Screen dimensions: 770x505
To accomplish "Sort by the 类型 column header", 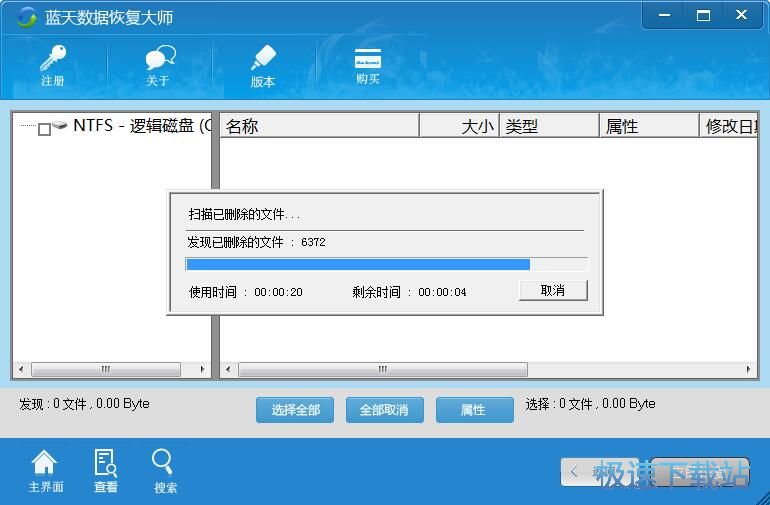I will click(x=550, y=126).
